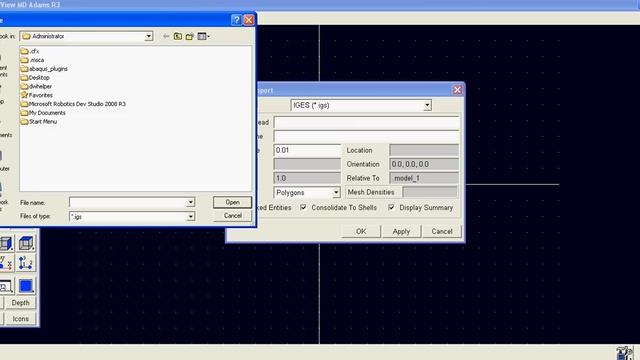This screenshot has height=360, width=640.
Task: Click Apply in the import dialog
Action: 401,231
